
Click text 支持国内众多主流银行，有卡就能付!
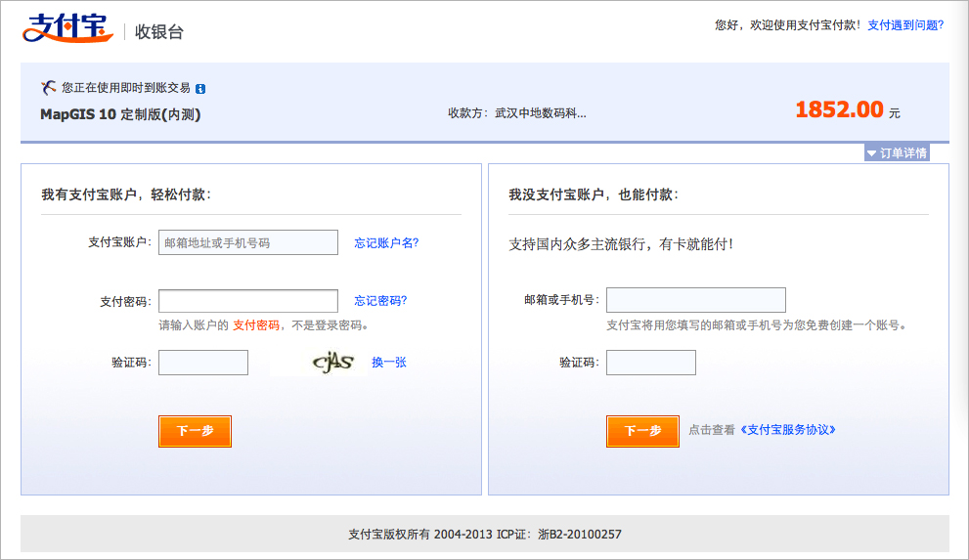tap(621, 244)
